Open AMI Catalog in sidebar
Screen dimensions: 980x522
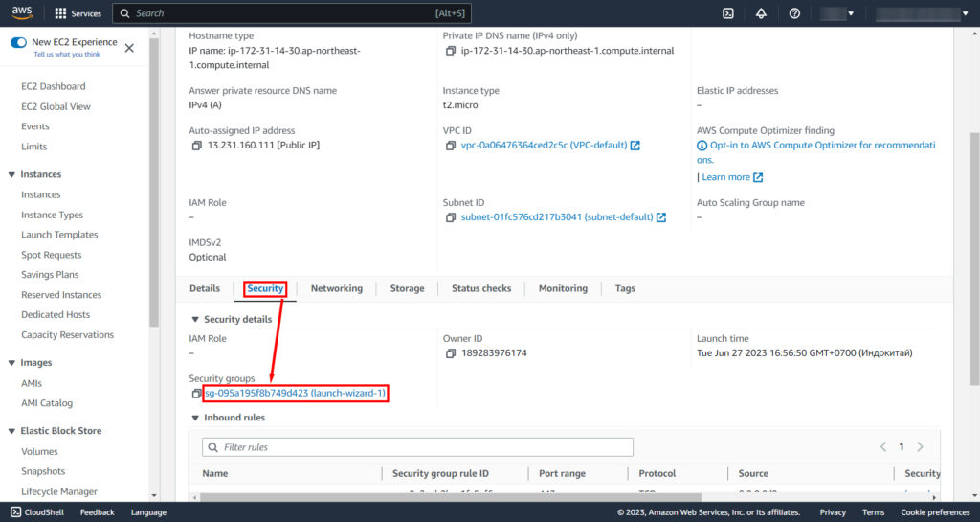click(47, 403)
